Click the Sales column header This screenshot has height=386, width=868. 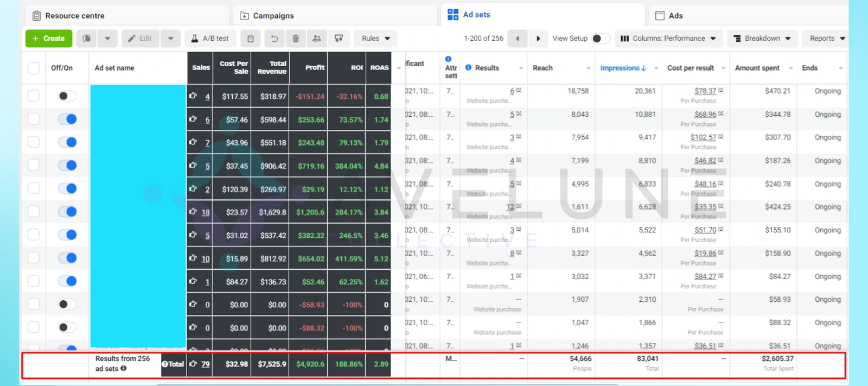click(x=201, y=68)
